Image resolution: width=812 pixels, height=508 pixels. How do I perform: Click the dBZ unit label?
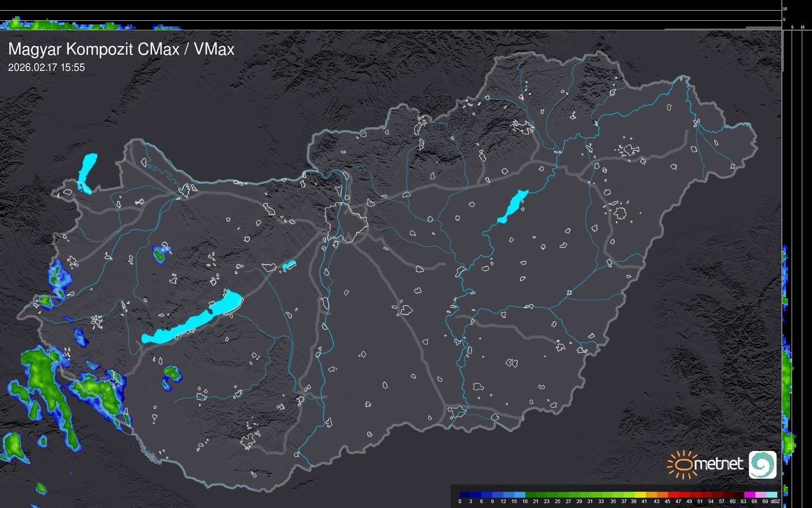click(775, 501)
